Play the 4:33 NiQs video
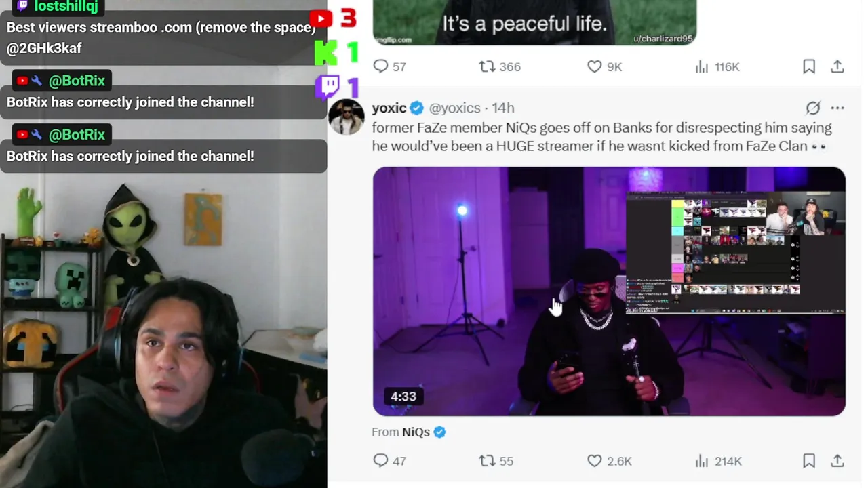This screenshot has width=868, height=488. [609, 291]
